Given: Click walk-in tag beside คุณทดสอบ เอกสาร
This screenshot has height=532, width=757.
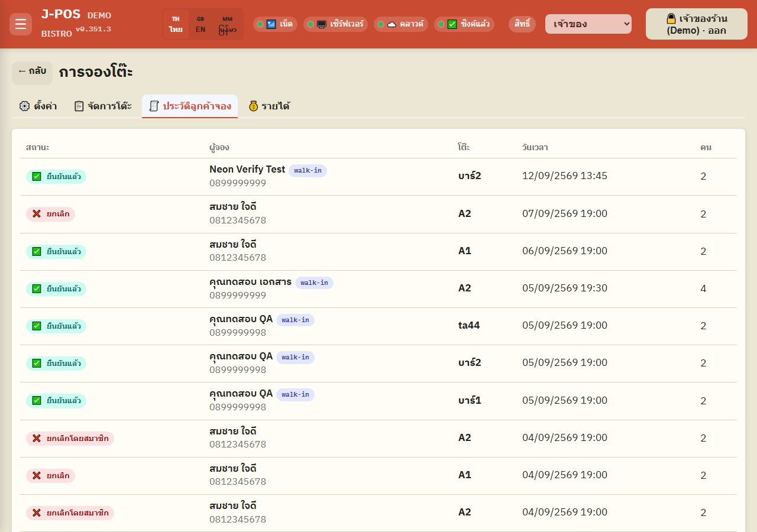Looking at the screenshot, I should point(314,283).
